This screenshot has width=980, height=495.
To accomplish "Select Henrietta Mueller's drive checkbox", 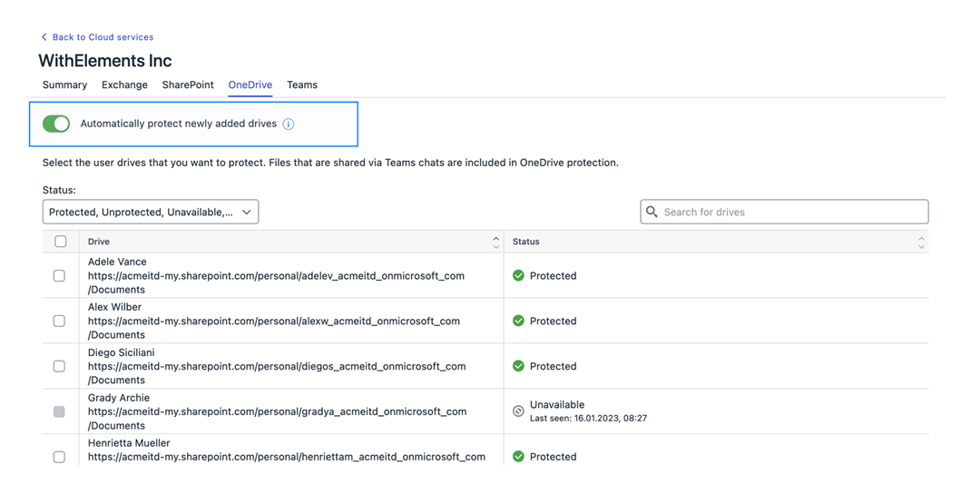I will coord(59,457).
